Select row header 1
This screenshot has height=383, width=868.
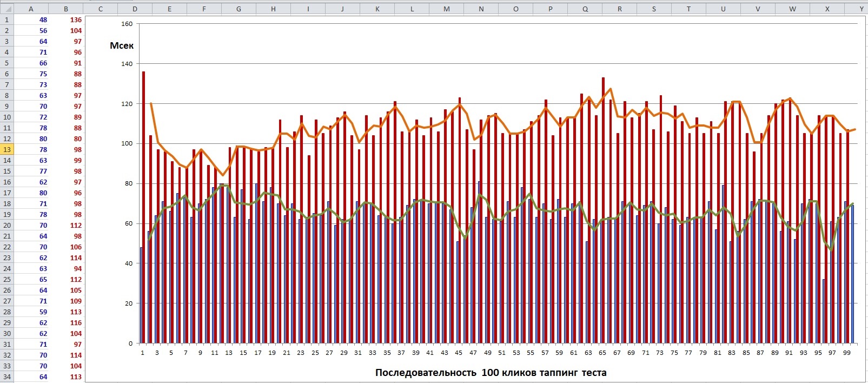tap(6, 19)
